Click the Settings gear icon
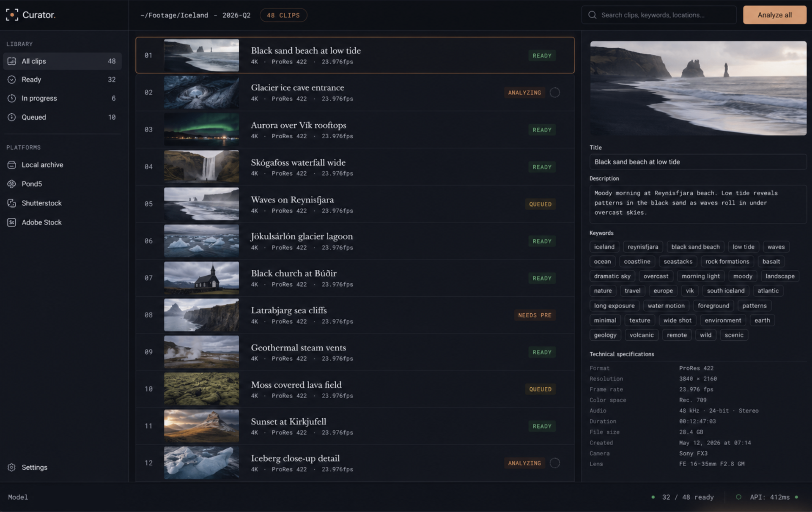Screen dimensions: 812x512 tap(12, 467)
